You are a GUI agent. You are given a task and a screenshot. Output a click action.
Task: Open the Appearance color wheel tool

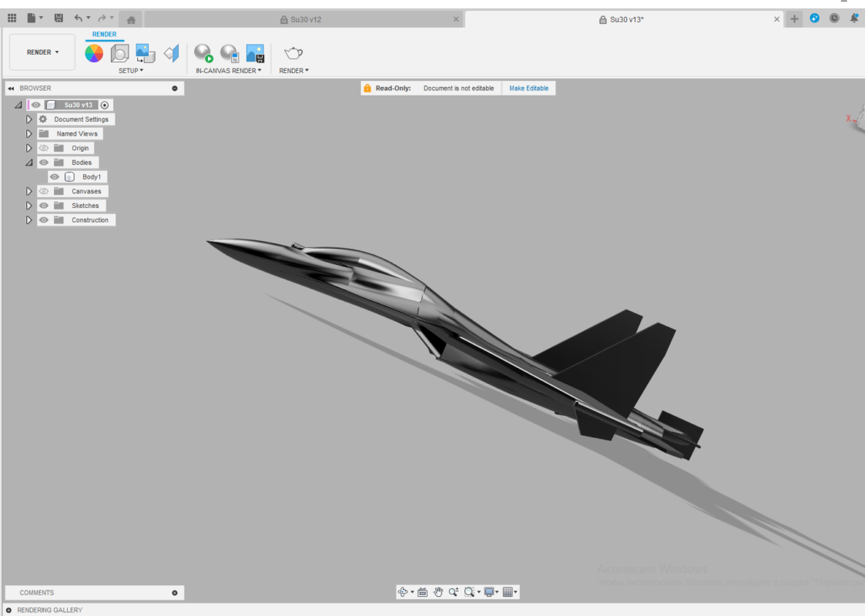click(94, 53)
